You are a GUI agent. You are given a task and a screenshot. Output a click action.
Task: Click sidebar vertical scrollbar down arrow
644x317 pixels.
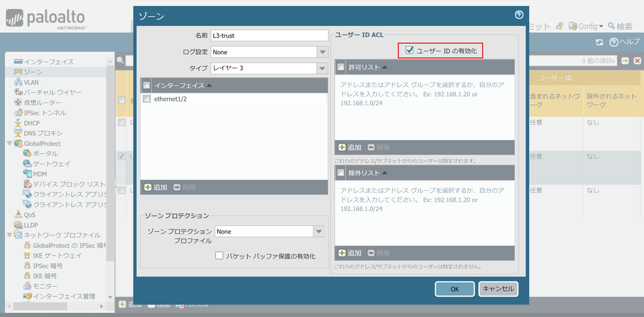[110, 297]
